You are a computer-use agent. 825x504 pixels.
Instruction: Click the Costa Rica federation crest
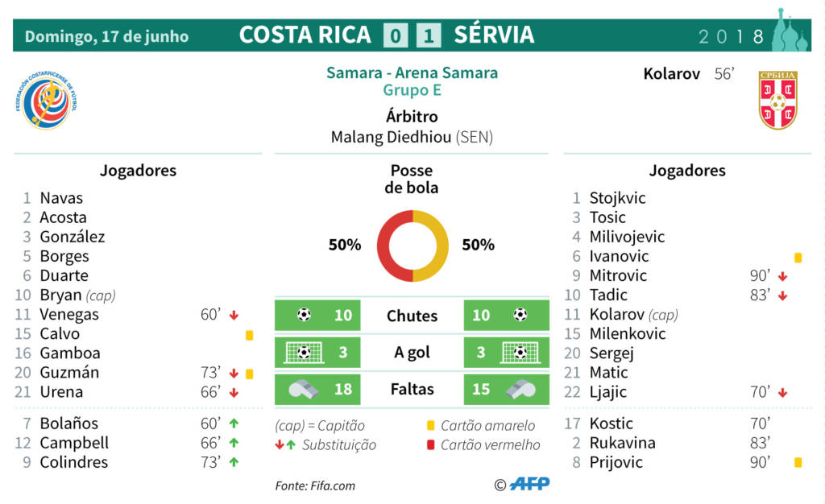pos(46,101)
